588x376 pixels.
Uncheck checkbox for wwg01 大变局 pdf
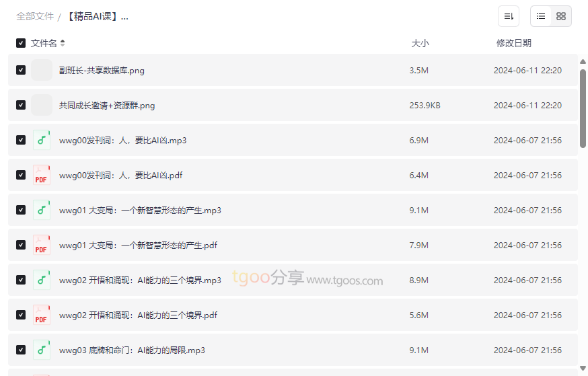point(21,245)
